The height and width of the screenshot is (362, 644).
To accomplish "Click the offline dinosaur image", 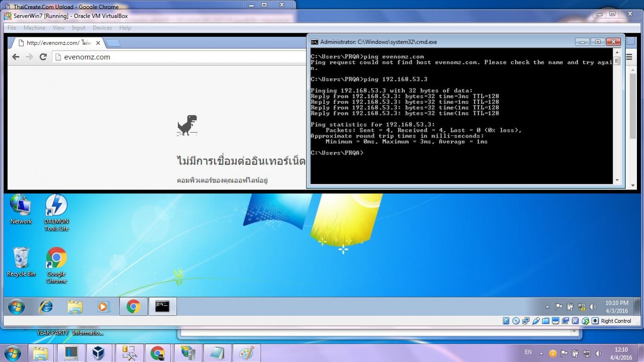I will (187, 125).
